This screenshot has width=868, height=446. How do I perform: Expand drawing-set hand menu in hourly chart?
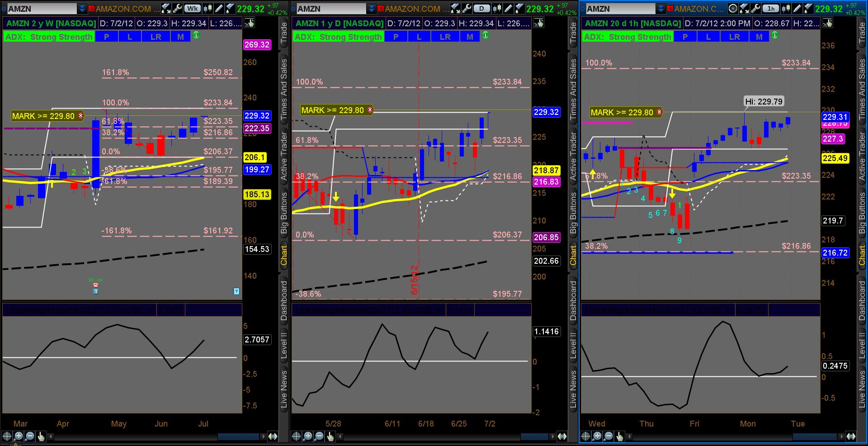tap(828, 23)
